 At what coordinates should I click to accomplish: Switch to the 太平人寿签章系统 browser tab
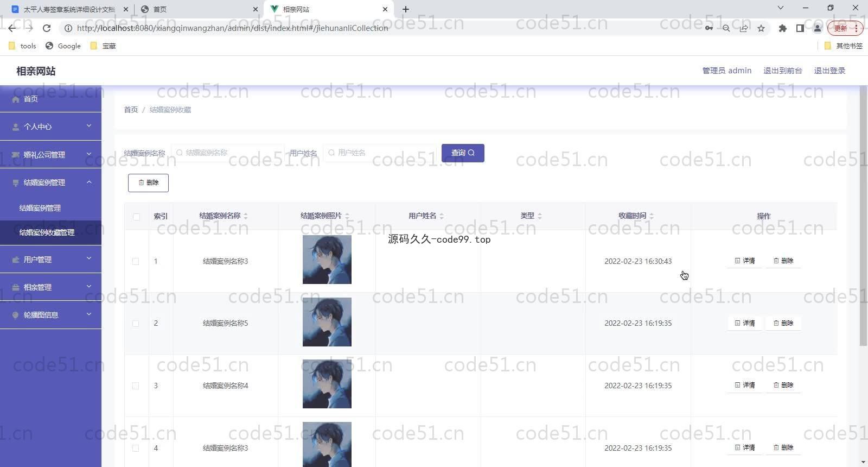[69, 9]
